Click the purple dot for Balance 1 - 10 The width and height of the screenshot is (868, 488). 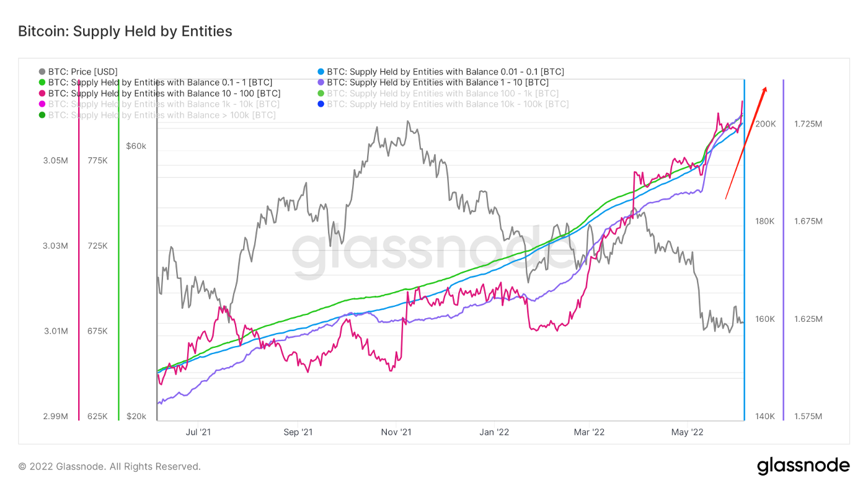tap(321, 82)
